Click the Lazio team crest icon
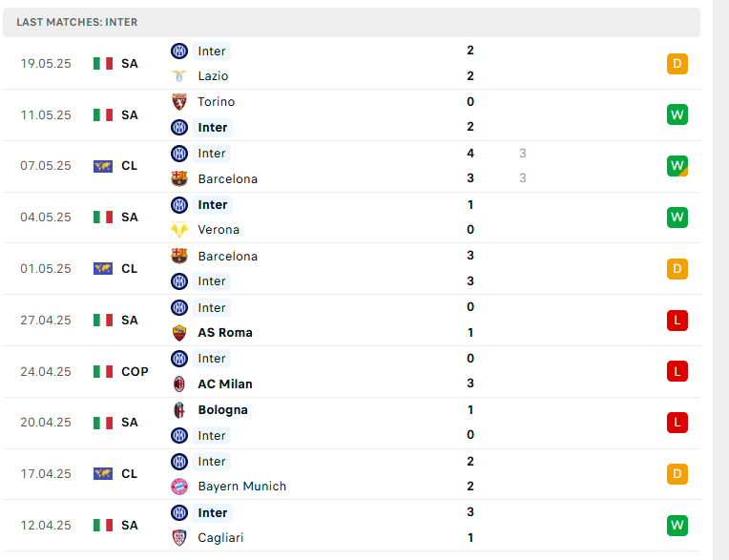The image size is (729, 560). [x=179, y=76]
